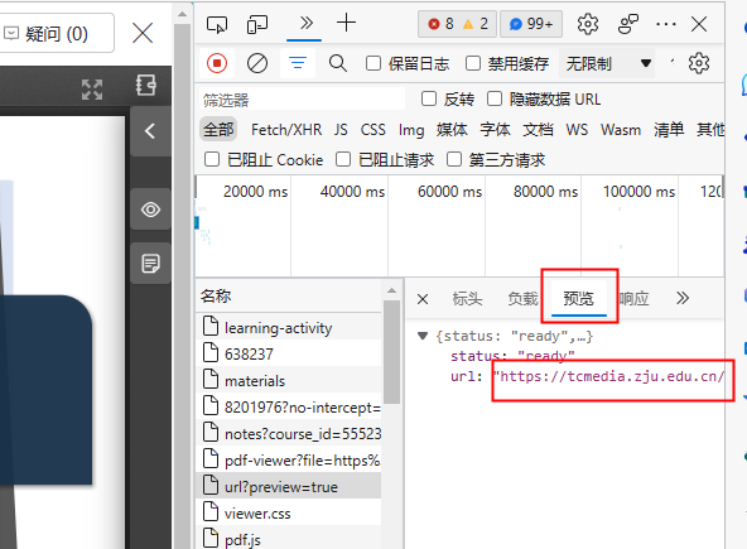747x549 pixels.
Task: Toggle device emulation icon
Action: [x=257, y=24]
